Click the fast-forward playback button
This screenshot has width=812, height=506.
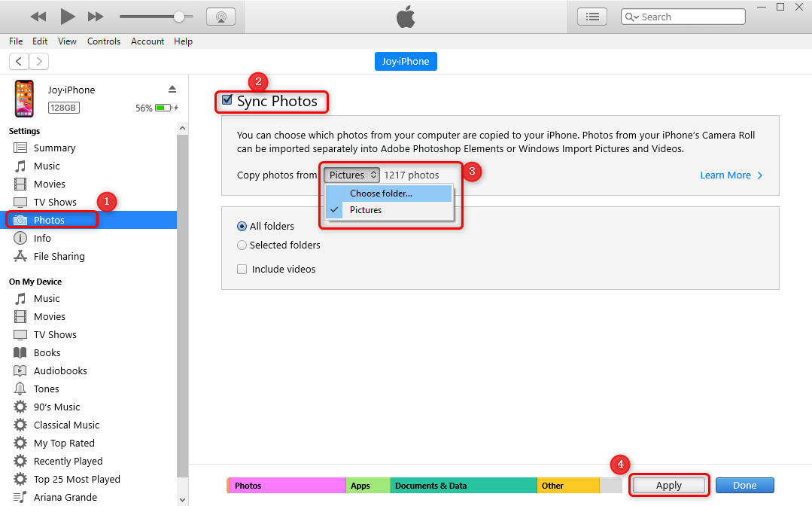click(x=96, y=17)
